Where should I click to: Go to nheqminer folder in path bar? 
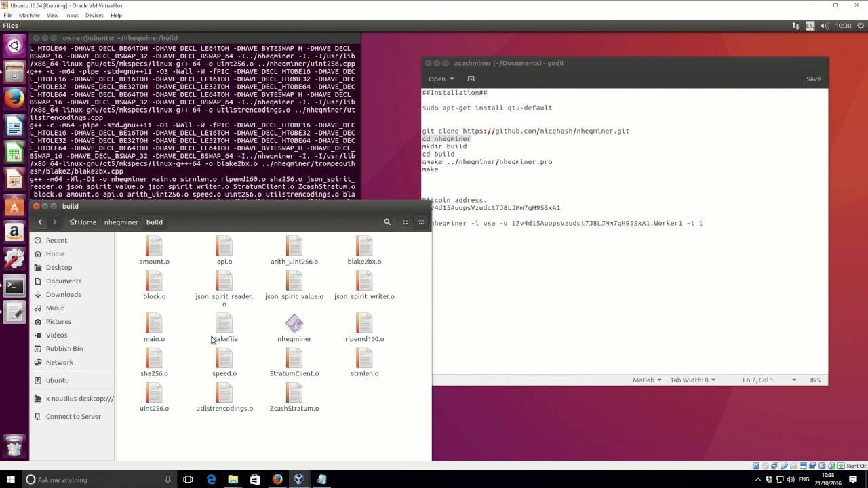tap(121, 222)
